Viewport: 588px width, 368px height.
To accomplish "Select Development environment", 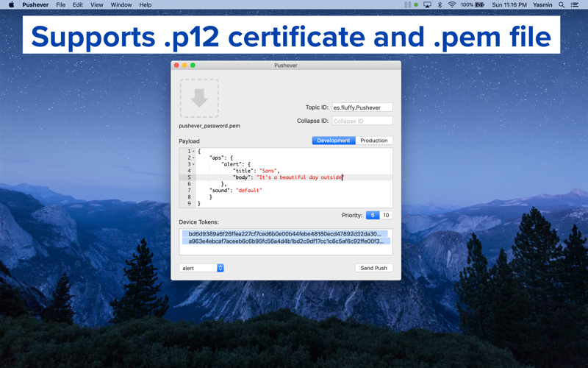I will click(334, 141).
